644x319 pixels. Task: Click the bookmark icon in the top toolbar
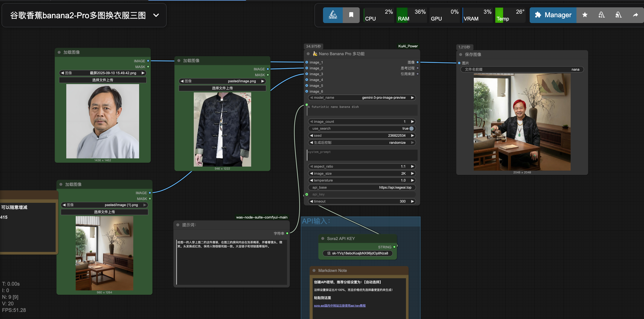[x=351, y=15]
